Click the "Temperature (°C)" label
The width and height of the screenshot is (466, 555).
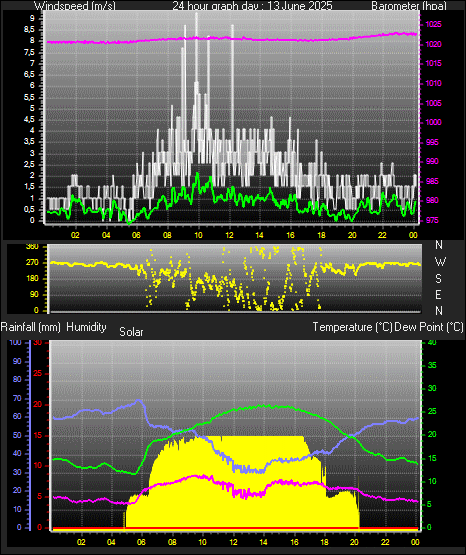352,327
